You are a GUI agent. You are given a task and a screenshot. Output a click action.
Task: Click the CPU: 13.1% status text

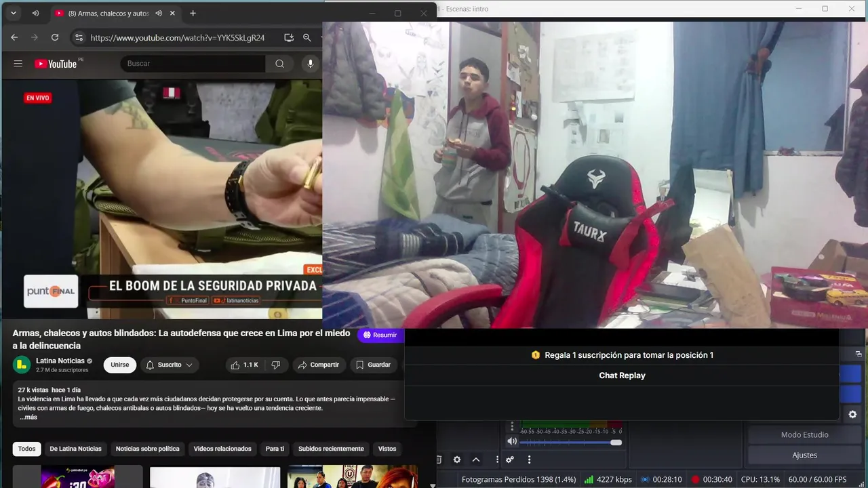[760, 479]
